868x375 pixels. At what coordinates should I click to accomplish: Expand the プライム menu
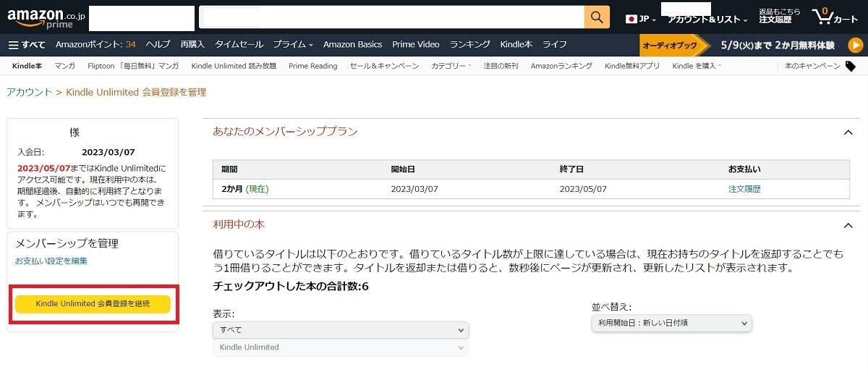293,45
